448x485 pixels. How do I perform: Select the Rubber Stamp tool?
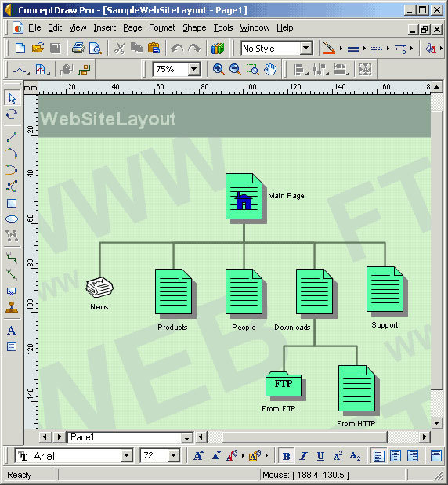click(x=12, y=307)
